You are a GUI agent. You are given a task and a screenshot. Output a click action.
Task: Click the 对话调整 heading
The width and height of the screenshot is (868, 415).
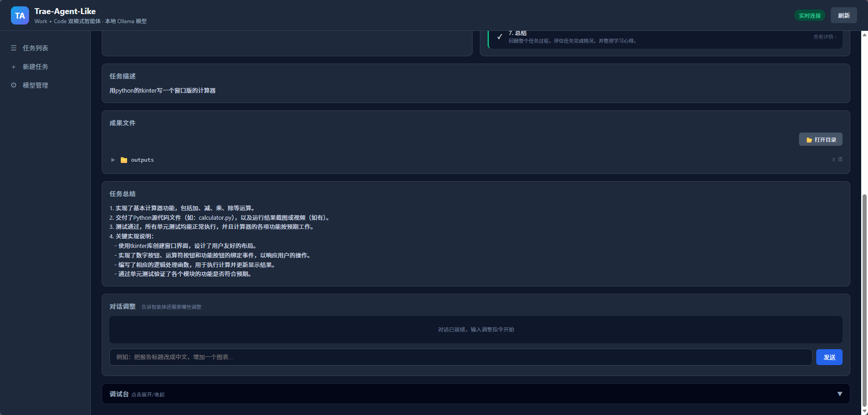[x=123, y=306]
